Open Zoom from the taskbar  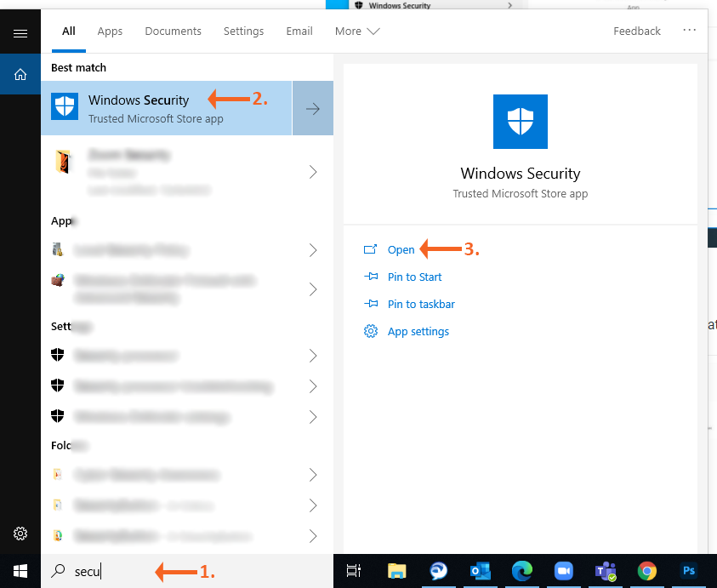point(563,571)
